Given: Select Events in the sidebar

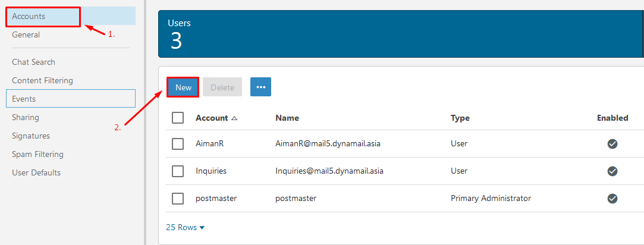Looking at the screenshot, I should (x=71, y=99).
